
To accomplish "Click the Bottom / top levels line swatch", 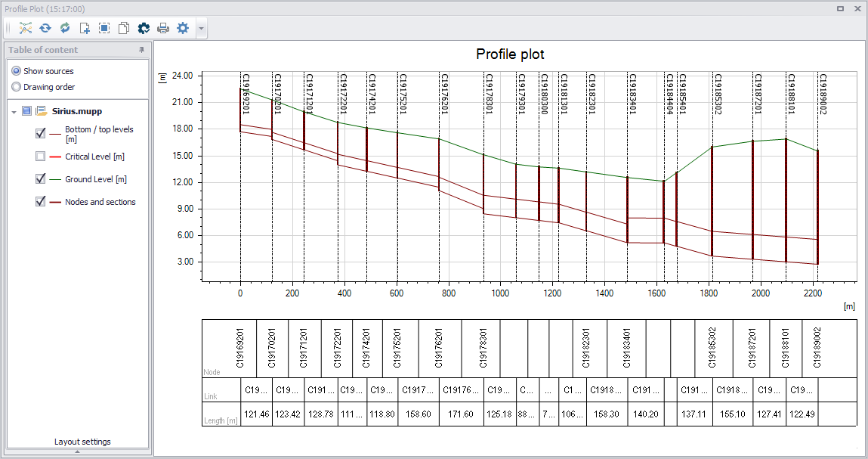I will [55, 134].
